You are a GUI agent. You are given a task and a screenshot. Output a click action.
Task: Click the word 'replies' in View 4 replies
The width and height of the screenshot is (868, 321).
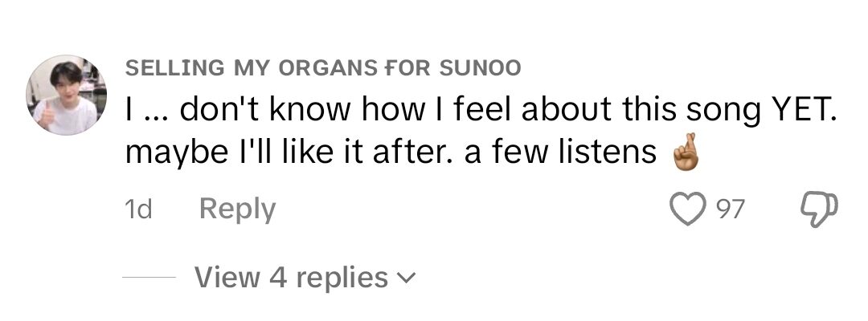(342, 278)
